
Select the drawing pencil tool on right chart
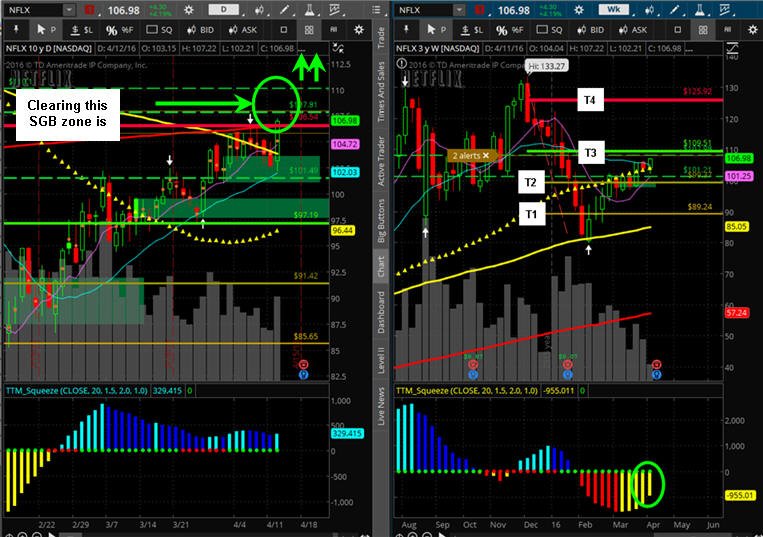pyautogui.click(x=674, y=10)
